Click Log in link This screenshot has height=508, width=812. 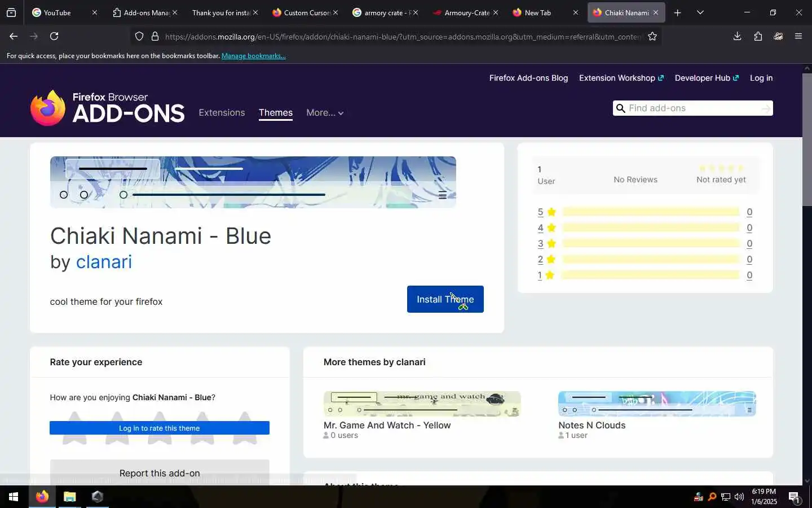[761, 78]
